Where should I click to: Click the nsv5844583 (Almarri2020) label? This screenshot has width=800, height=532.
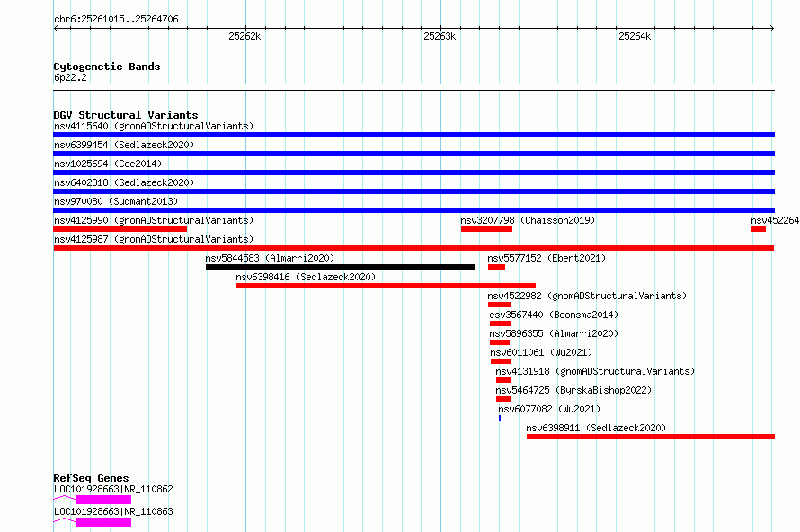click(270, 258)
